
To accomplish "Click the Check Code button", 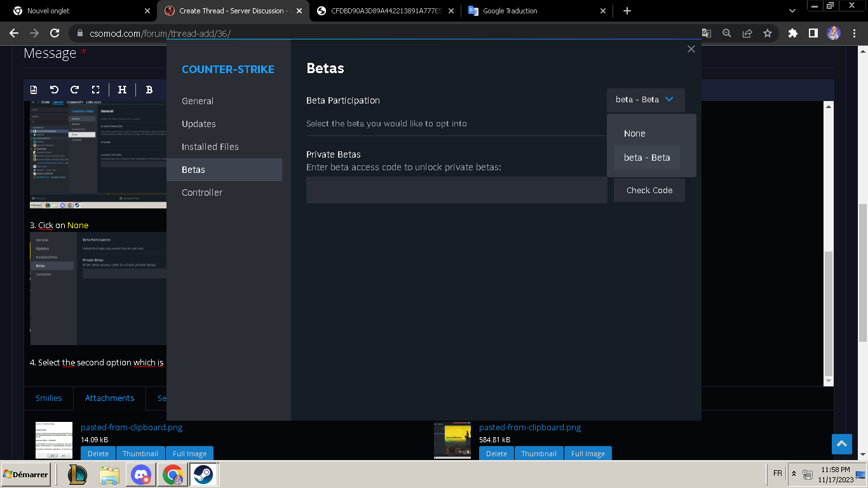I will point(649,190).
